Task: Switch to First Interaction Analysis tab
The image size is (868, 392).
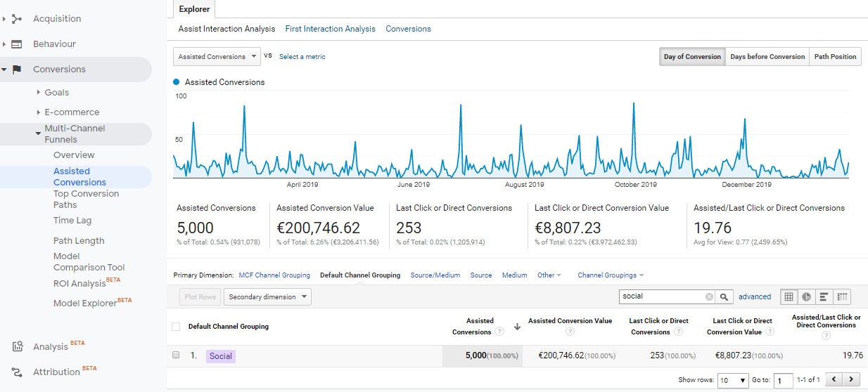Action: (x=330, y=29)
